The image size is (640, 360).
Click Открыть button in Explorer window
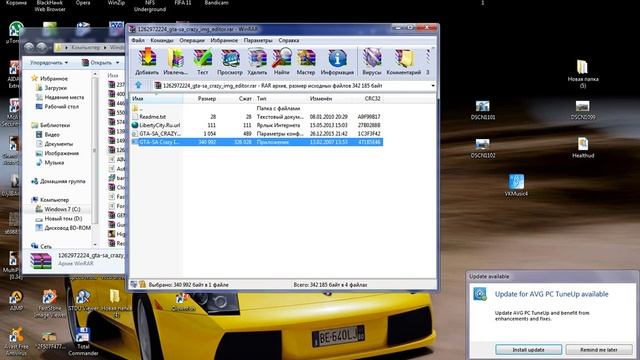pyautogui.click(x=100, y=63)
